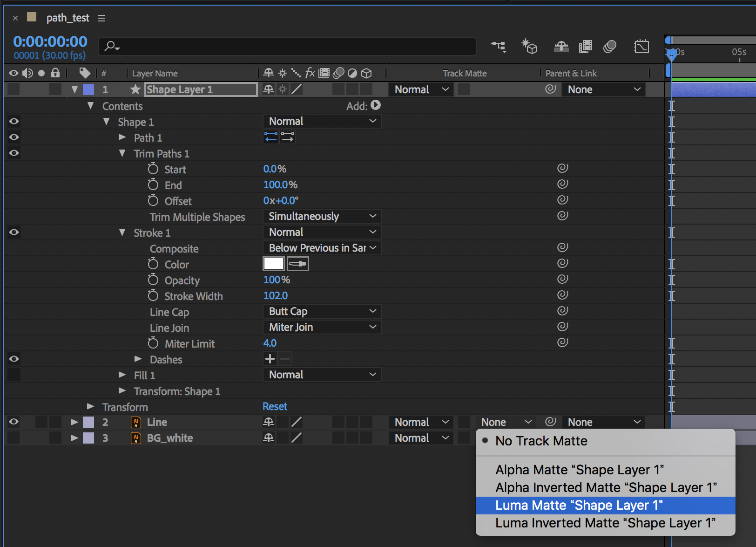Click the timeline search field
The width and height of the screenshot is (756, 547).
[x=287, y=46]
